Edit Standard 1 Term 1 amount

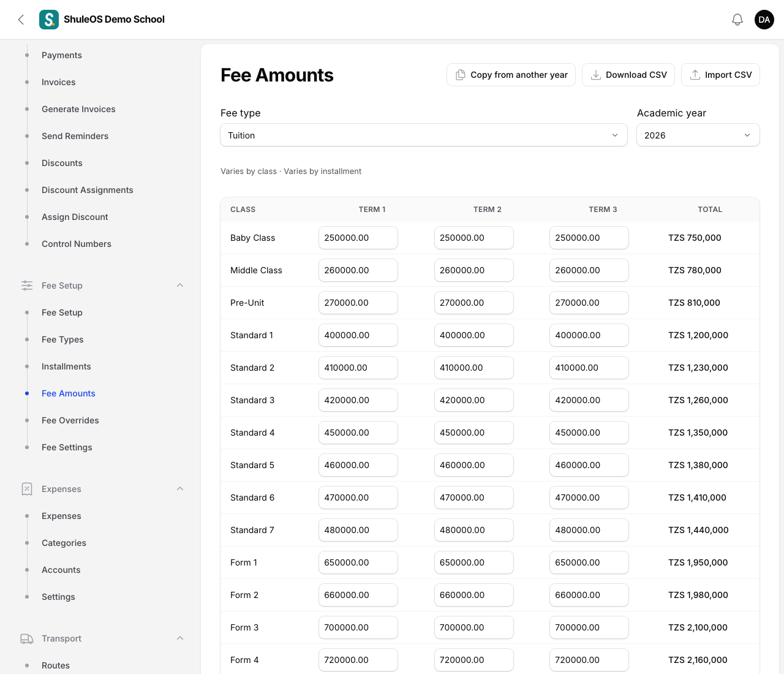(x=358, y=335)
